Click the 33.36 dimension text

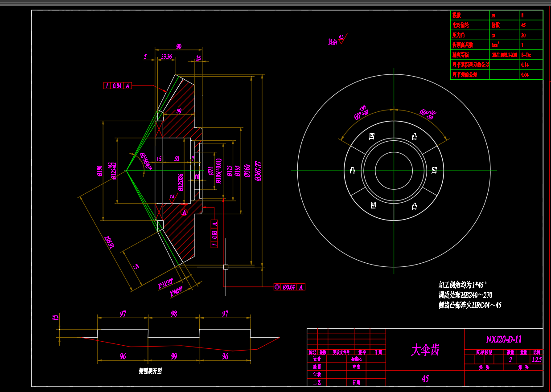(x=166, y=57)
